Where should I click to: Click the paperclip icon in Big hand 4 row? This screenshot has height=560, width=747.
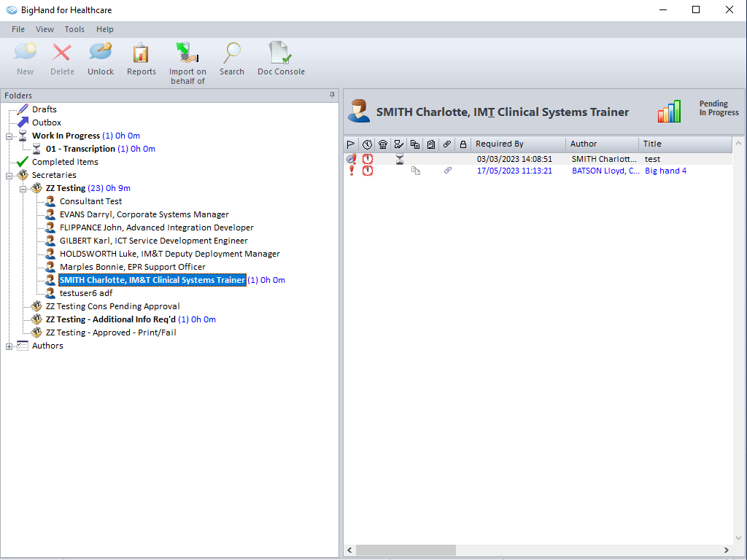[448, 170]
